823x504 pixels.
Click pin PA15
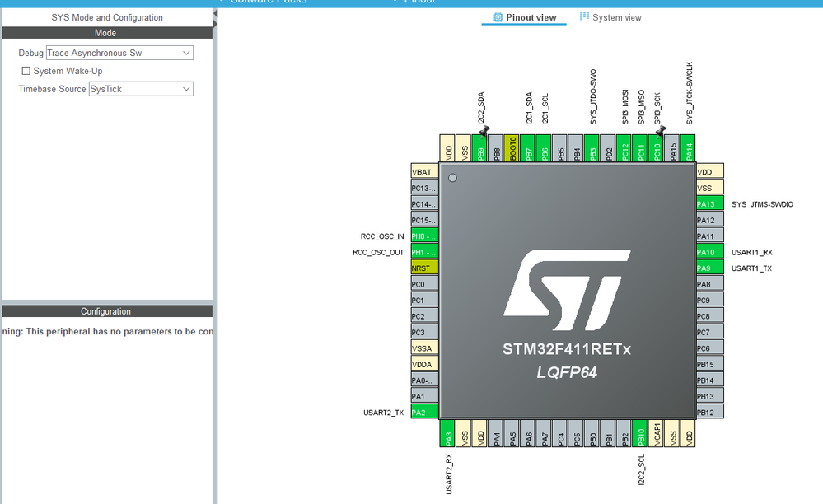click(x=672, y=149)
